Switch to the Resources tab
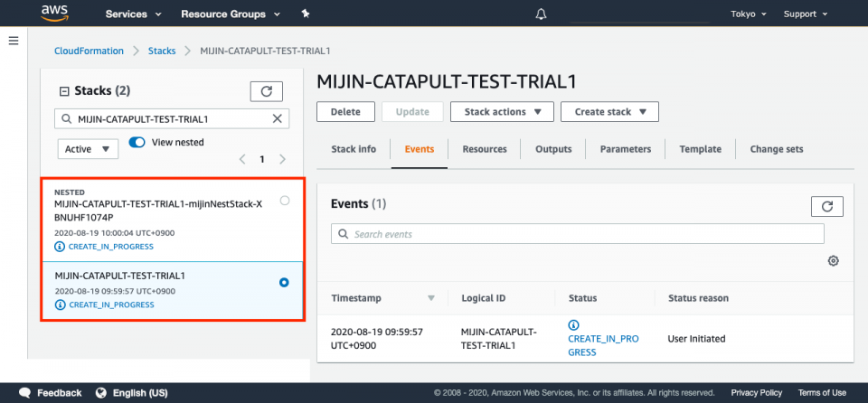 click(x=485, y=149)
